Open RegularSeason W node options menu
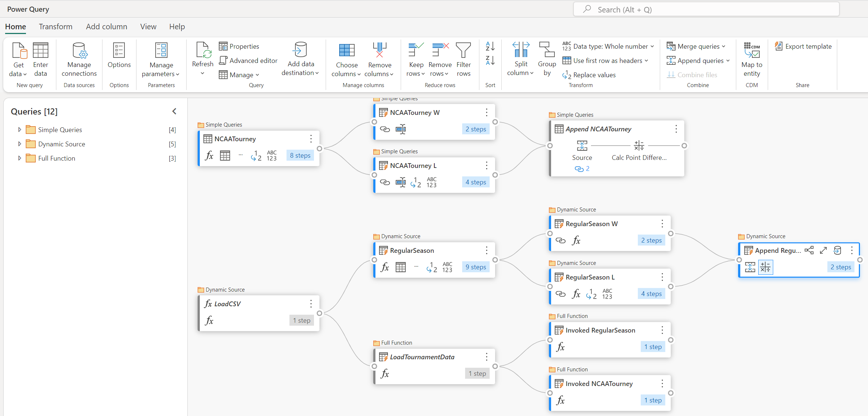This screenshot has width=868, height=416. click(662, 224)
